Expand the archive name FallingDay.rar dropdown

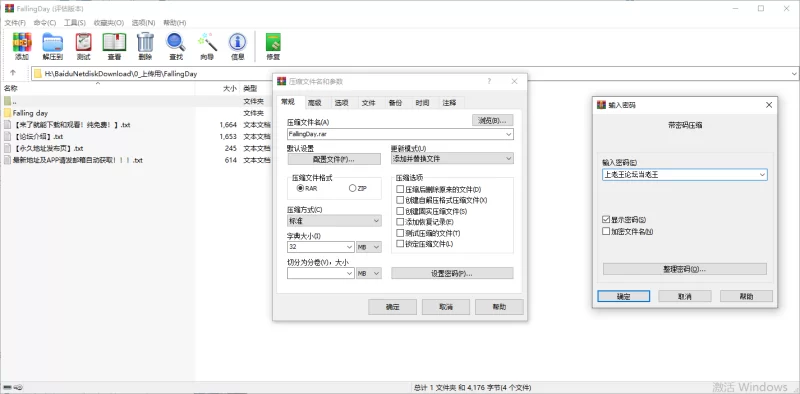pyautogui.click(x=509, y=134)
